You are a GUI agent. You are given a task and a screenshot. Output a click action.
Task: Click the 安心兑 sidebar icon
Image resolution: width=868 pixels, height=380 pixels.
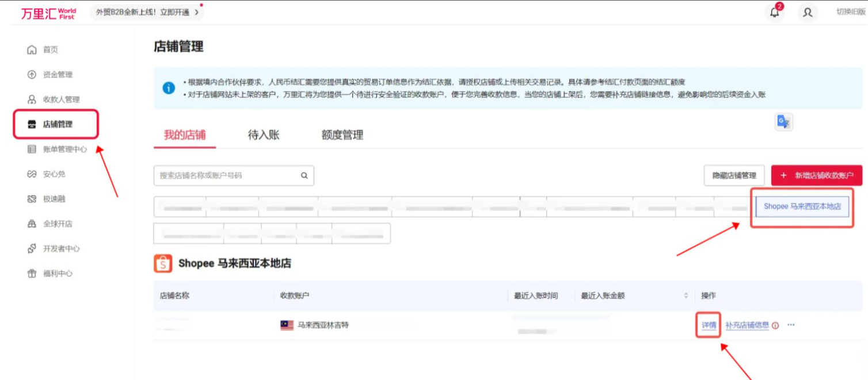[32, 174]
